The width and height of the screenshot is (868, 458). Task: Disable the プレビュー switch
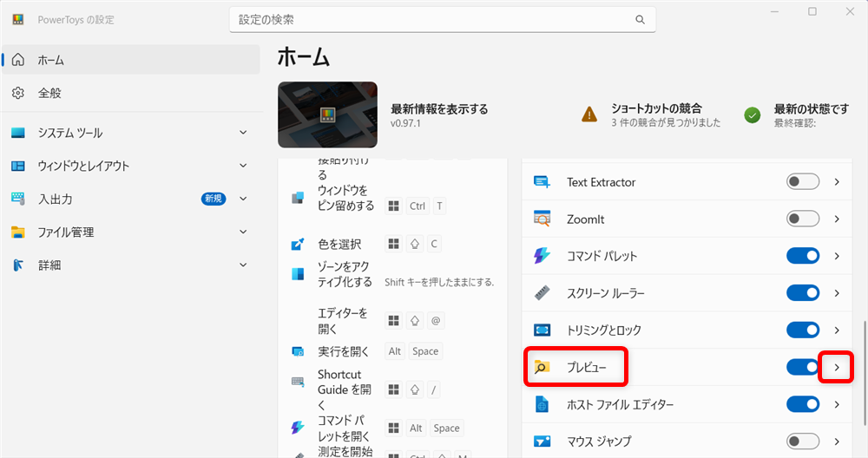[803, 367]
